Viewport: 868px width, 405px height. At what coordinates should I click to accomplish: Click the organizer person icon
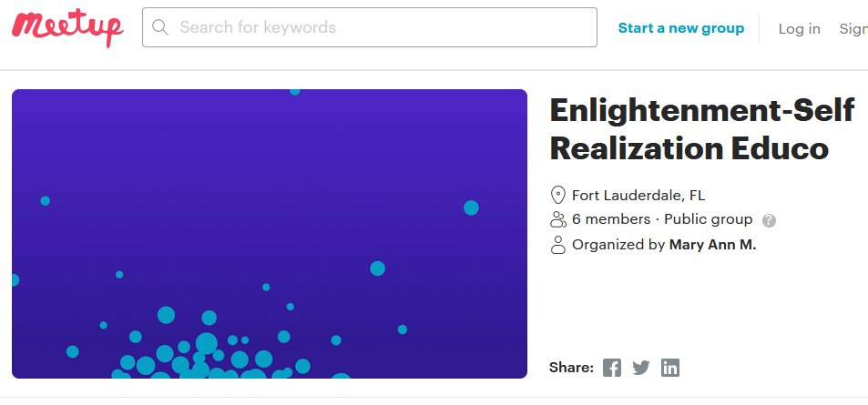(558, 244)
